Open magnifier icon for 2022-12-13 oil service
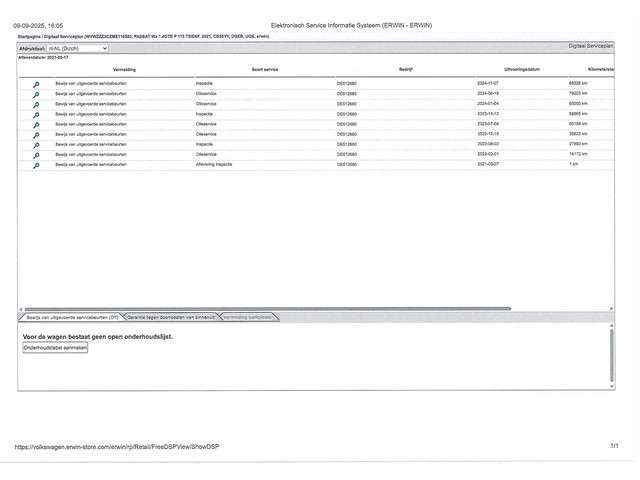 tap(36, 134)
